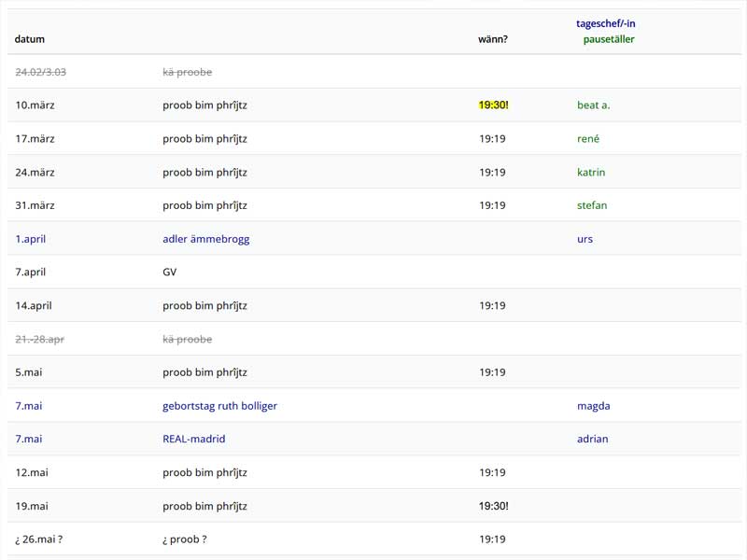747x560 pixels.
Task: Click the green "pausetäller" header label
Action: click(x=609, y=39)
